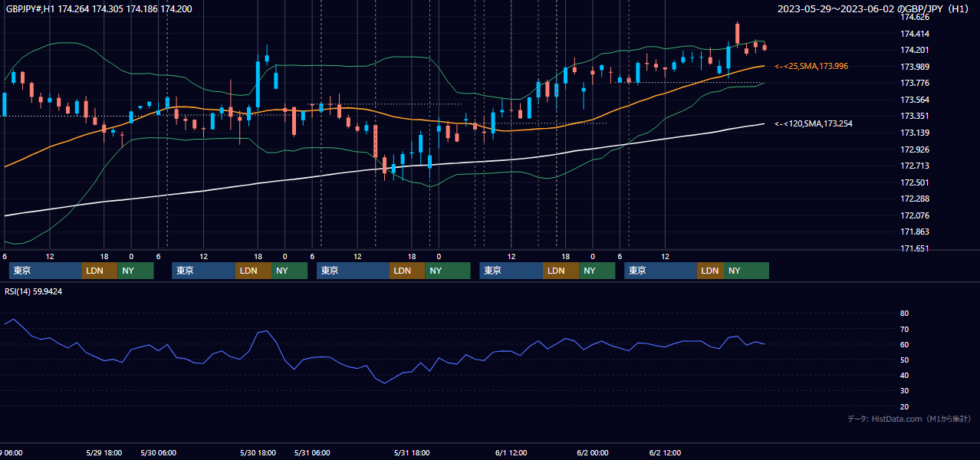
Task: Click the 6/1 12:00 time label
Action: pyautogui.click(x=511, y=453)
